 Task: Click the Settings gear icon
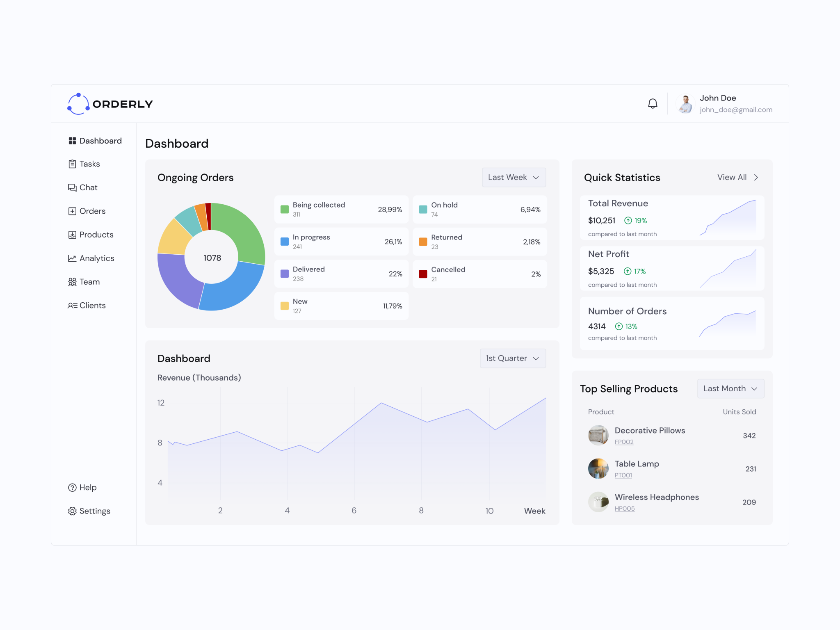point(72,511)
